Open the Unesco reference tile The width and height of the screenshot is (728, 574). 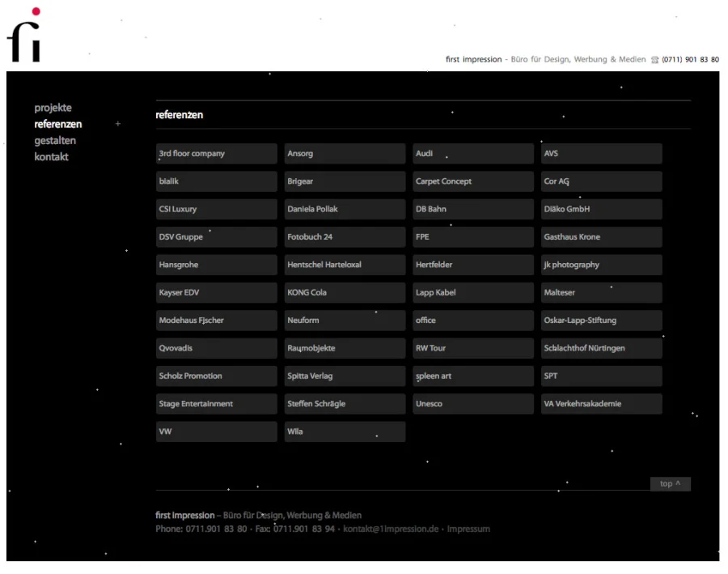click(473, 404)
